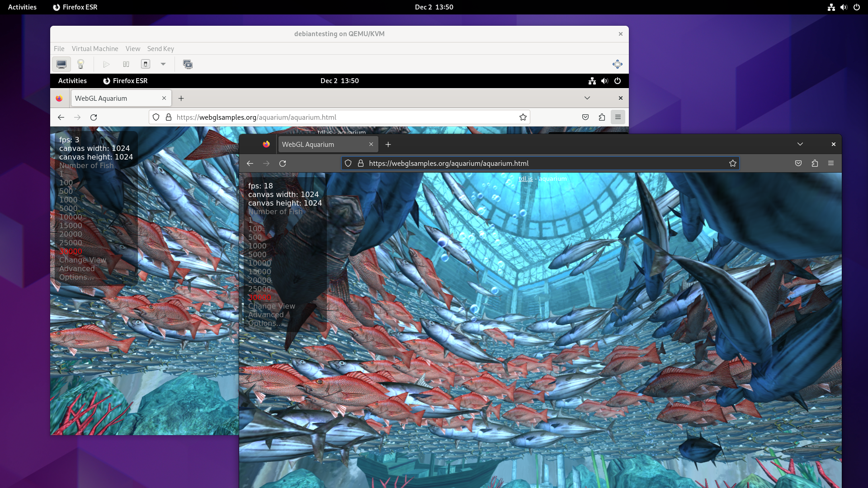
Task: Click the VM shutdown power button
Action: pos(146,64)
